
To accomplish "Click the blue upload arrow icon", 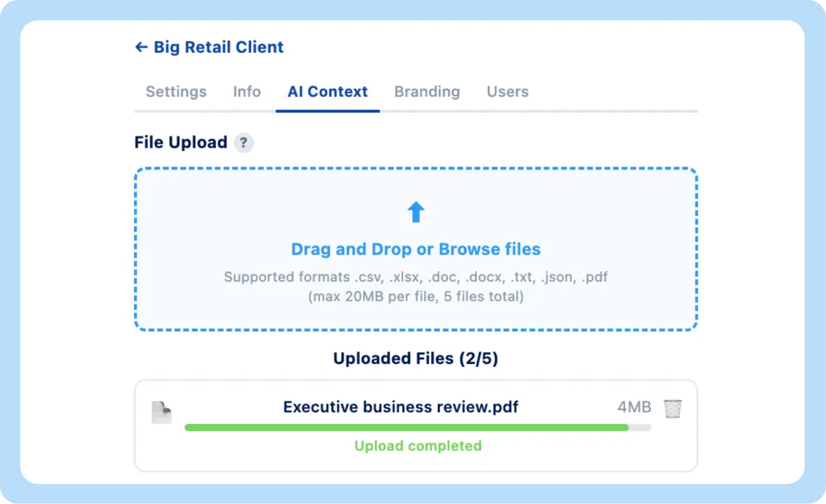I will coord(416,212).
